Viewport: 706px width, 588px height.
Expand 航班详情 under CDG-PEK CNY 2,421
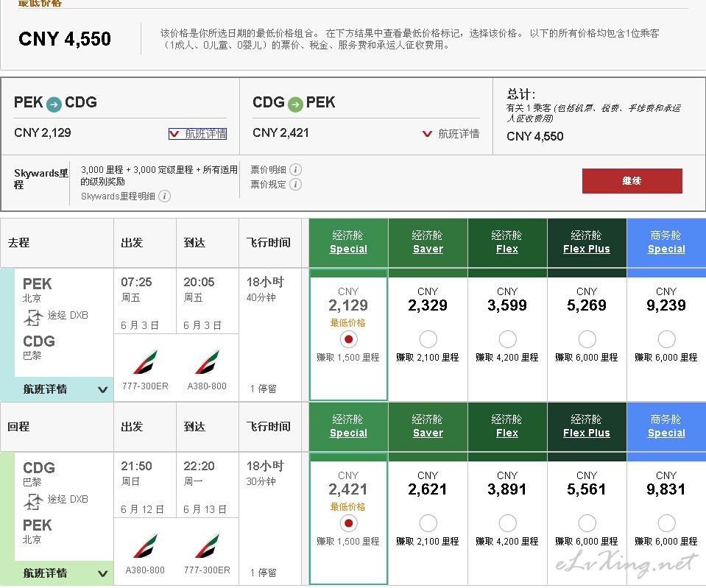click(451, 134)
